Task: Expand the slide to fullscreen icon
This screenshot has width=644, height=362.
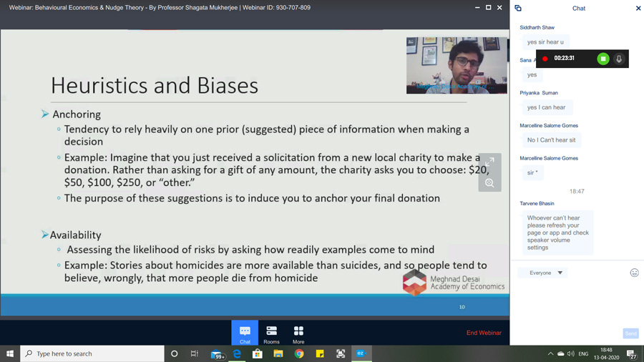Action: click(x=489, y=162)
